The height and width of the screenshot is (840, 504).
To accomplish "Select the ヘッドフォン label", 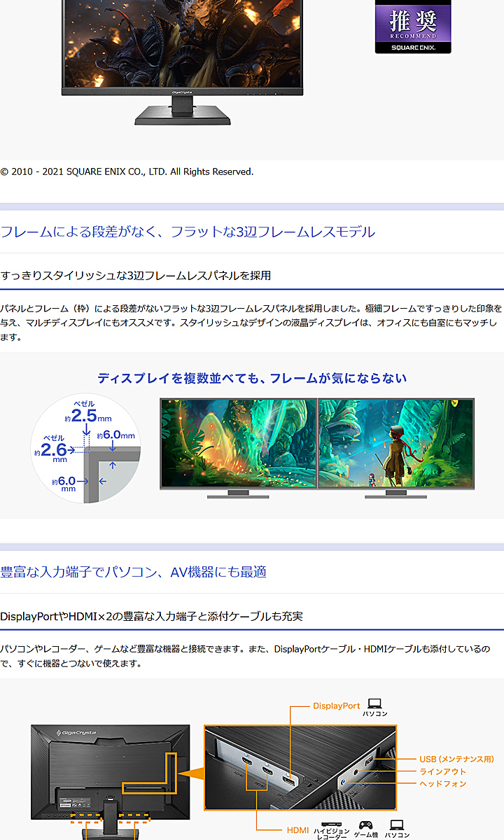I will pyautogui.click(x=443, y=784).
